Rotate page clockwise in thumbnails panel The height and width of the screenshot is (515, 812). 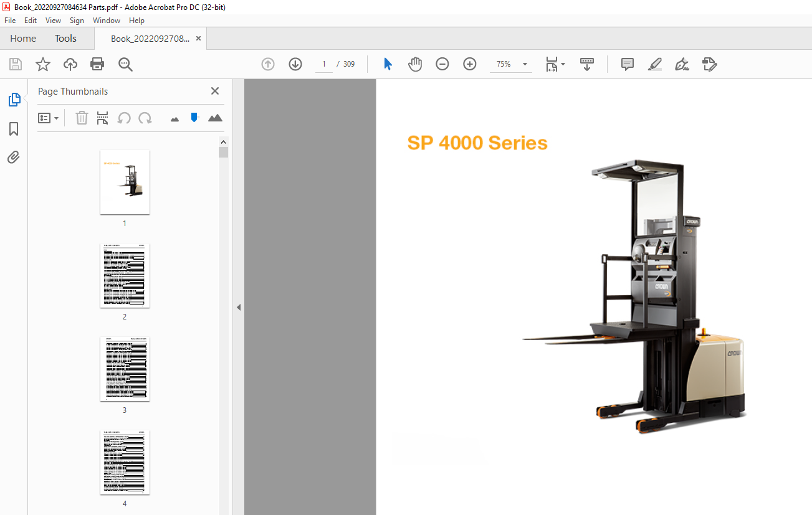[145, 118]
